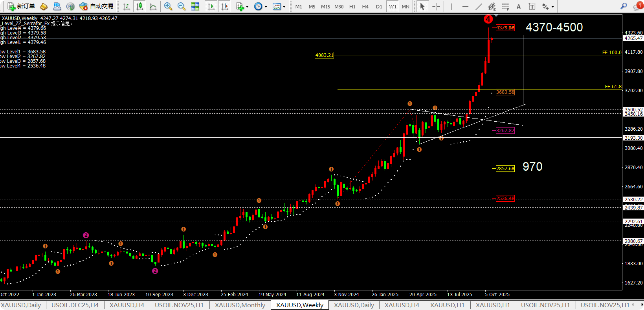The width and height of the screenshot is (644, 310).
Task: Click the New Order (新订单) button
Action: 22,6
